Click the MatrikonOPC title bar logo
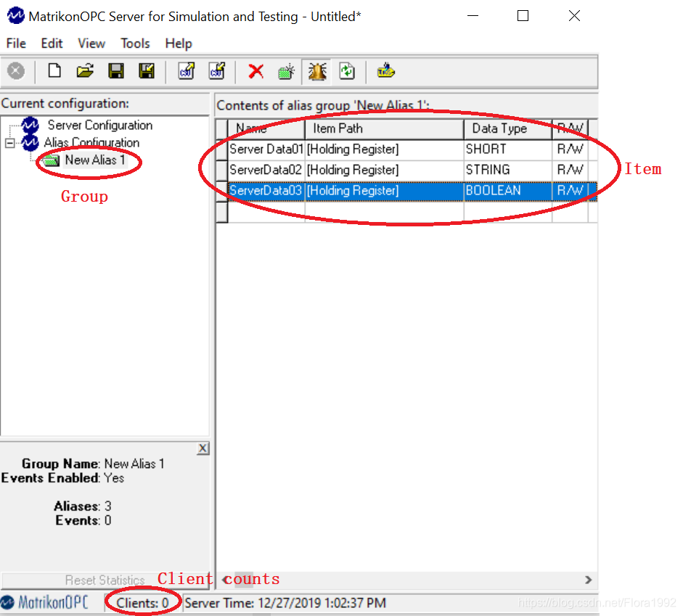Screen dimensions: 683x616 pos(16,16)
